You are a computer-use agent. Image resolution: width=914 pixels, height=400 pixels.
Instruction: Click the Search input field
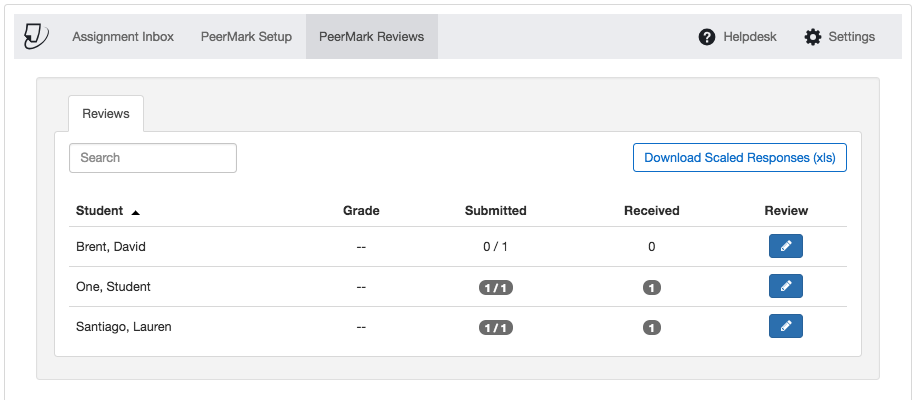(153, 158)
